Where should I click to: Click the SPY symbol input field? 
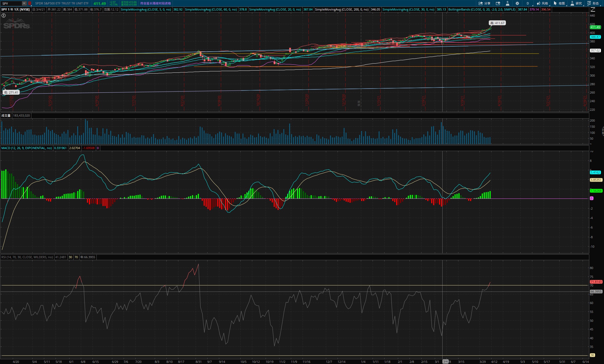tap(11, 3)
